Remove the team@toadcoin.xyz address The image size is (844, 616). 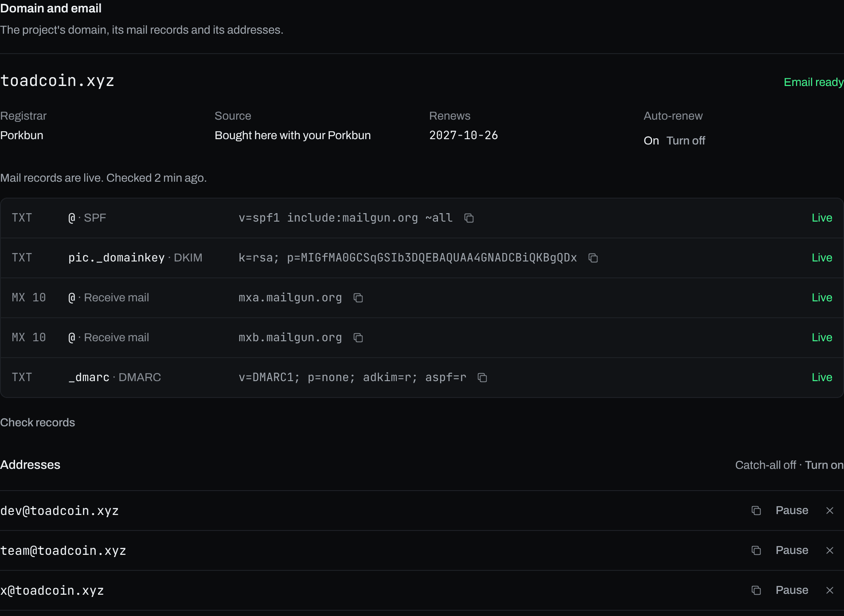(830, 550)
